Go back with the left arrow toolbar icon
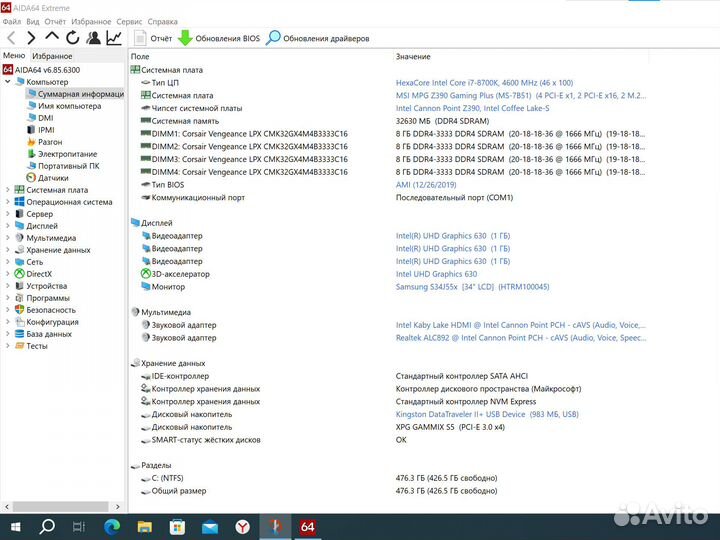 coord(11,38)
